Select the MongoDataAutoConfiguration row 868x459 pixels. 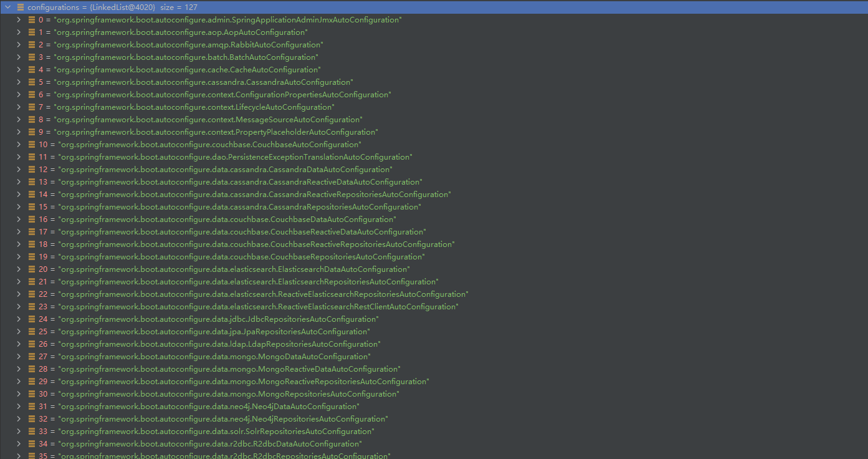point(434,357)
